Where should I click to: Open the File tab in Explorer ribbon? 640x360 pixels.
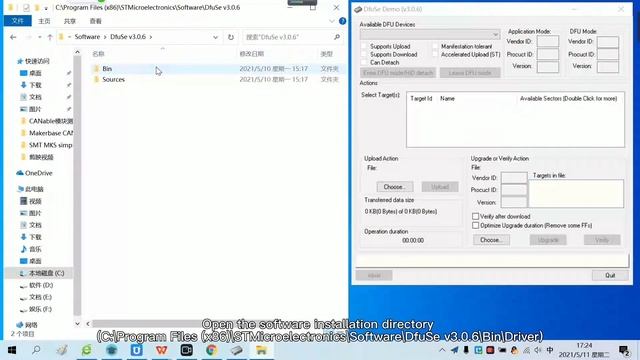pos(18,21)
